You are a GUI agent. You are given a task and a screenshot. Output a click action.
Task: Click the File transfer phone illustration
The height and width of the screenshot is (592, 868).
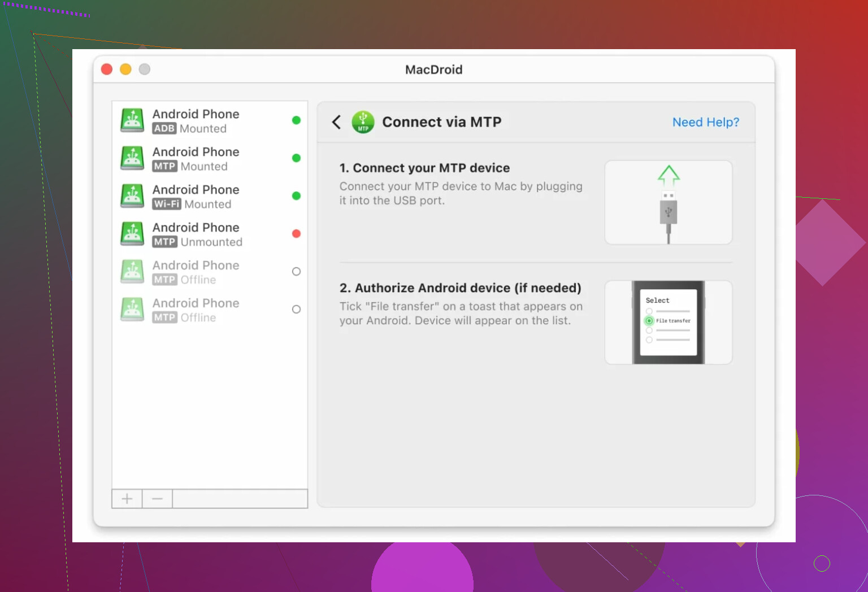click(669, 323)
